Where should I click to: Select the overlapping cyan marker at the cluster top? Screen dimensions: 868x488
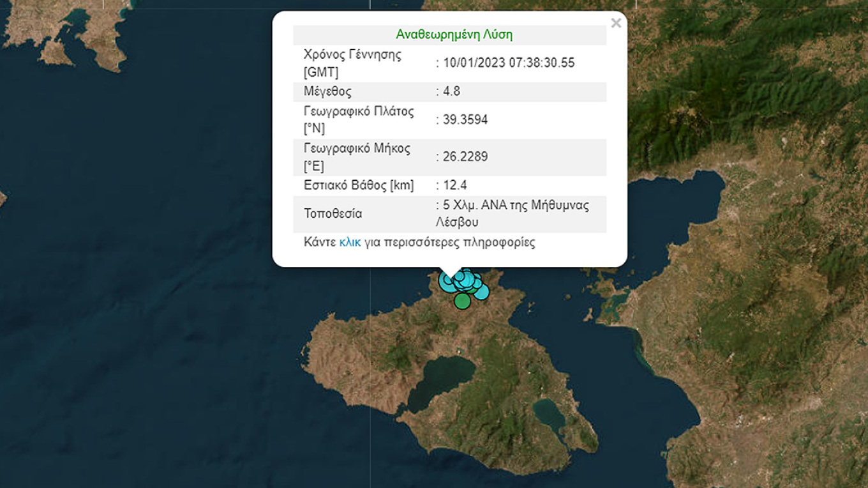467,271
